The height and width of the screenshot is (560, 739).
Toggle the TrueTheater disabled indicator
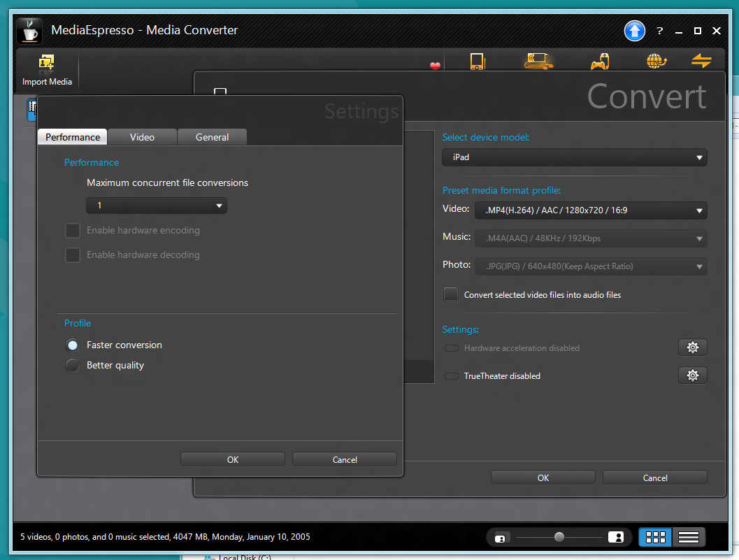pos(452,376)
